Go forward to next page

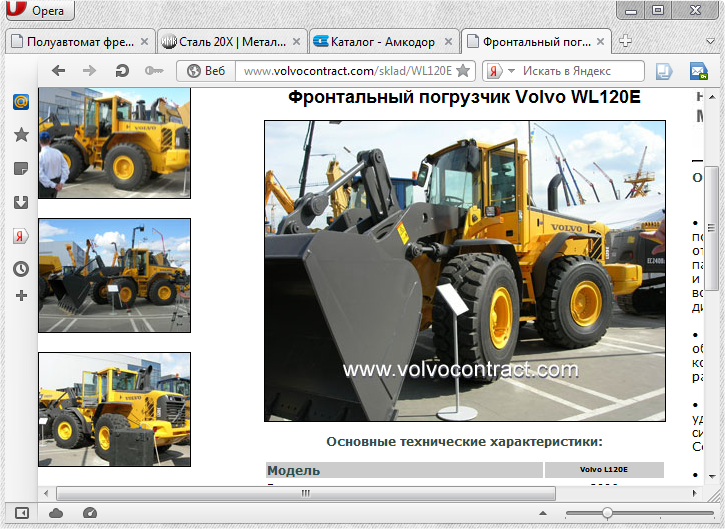click(x=89, y=71)
